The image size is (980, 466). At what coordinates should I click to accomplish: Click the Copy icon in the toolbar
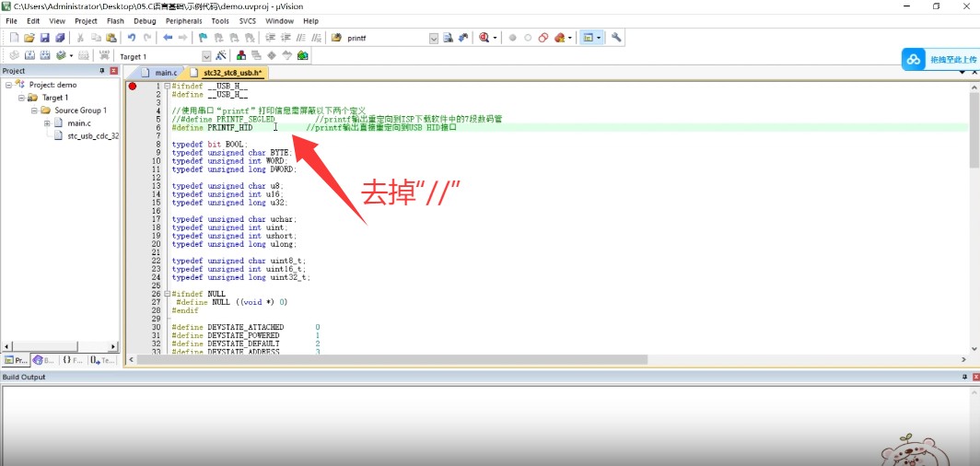(96, 38)
